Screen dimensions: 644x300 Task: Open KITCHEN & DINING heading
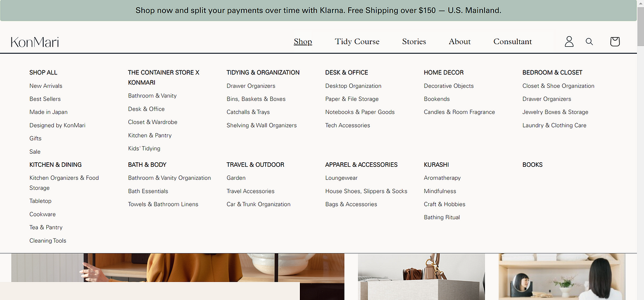tap(55, 165)
